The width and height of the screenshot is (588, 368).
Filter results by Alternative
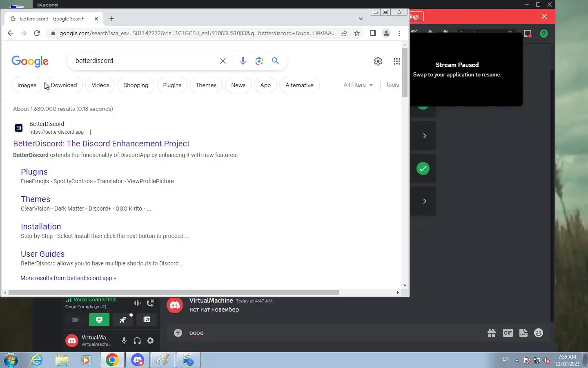(299, 85)
